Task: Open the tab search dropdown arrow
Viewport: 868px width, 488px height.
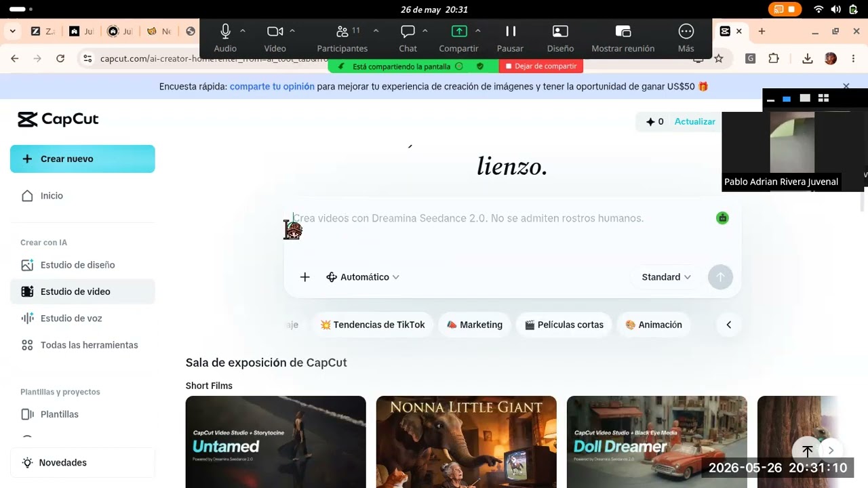Action: pos(12,31)
